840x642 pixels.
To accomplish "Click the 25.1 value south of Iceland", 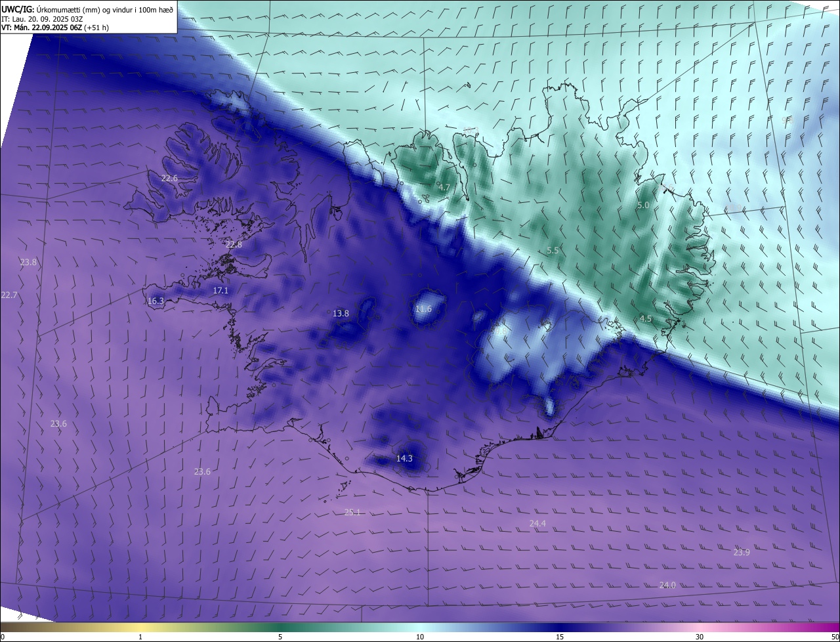I will tap(352, 513).
